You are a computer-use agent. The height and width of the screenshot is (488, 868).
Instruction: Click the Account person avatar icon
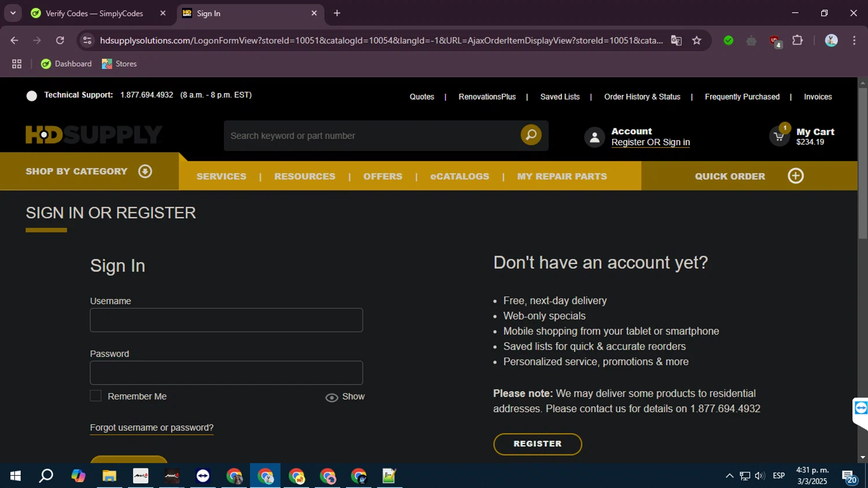coord(594,137)
